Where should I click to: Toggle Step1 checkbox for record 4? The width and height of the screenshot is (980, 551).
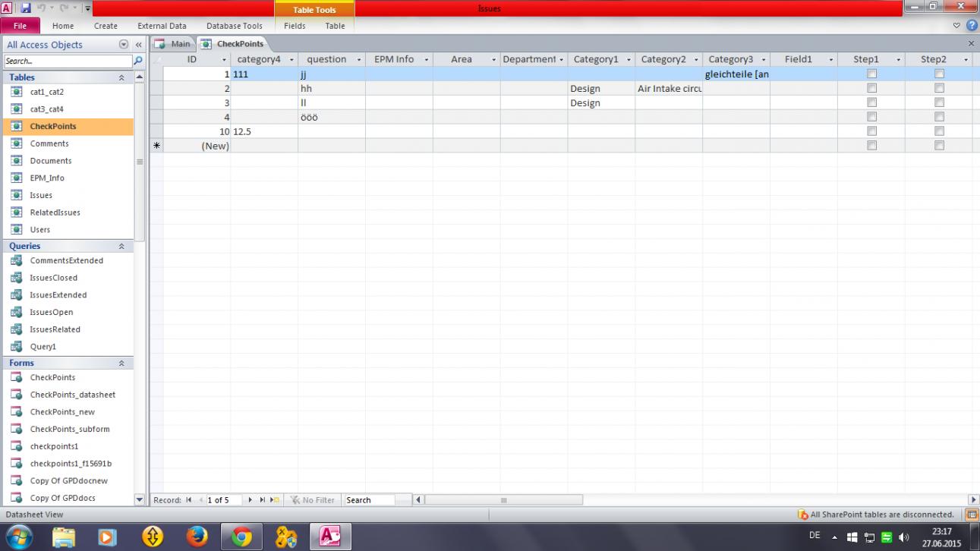tap(871, 117)
